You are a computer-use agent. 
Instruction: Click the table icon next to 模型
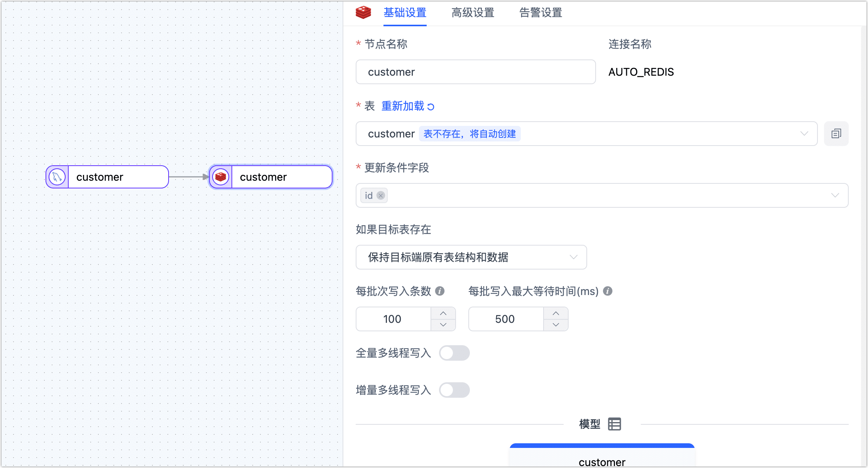coord(614,424)
